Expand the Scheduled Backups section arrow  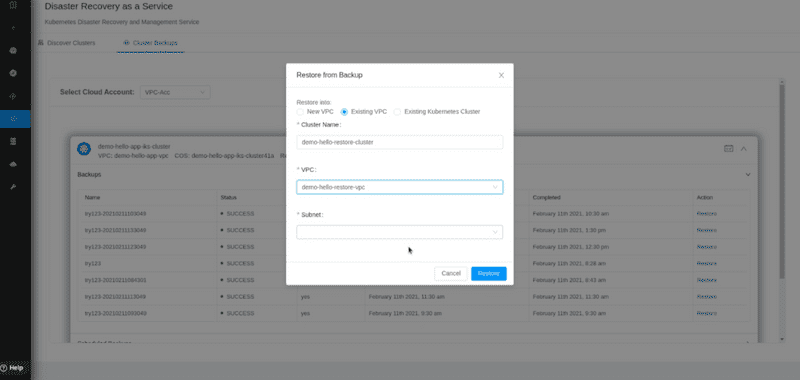coord(748,342)
